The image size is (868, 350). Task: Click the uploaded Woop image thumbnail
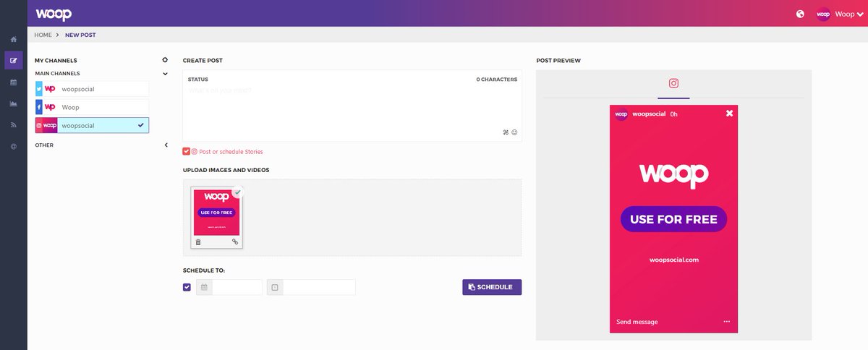[216, 212]
